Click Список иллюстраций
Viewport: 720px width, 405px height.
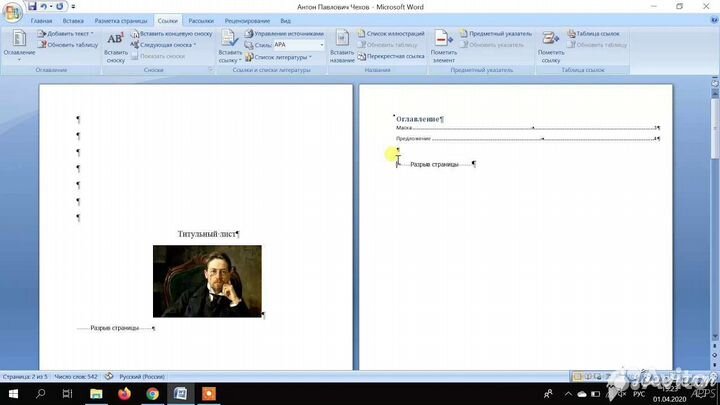point(391,34)
